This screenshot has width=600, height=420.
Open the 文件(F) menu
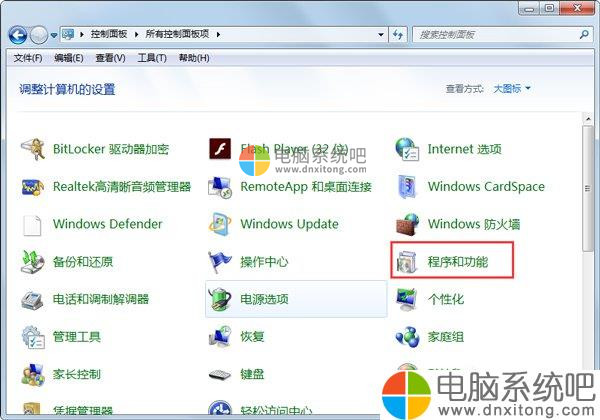(28, 58)
